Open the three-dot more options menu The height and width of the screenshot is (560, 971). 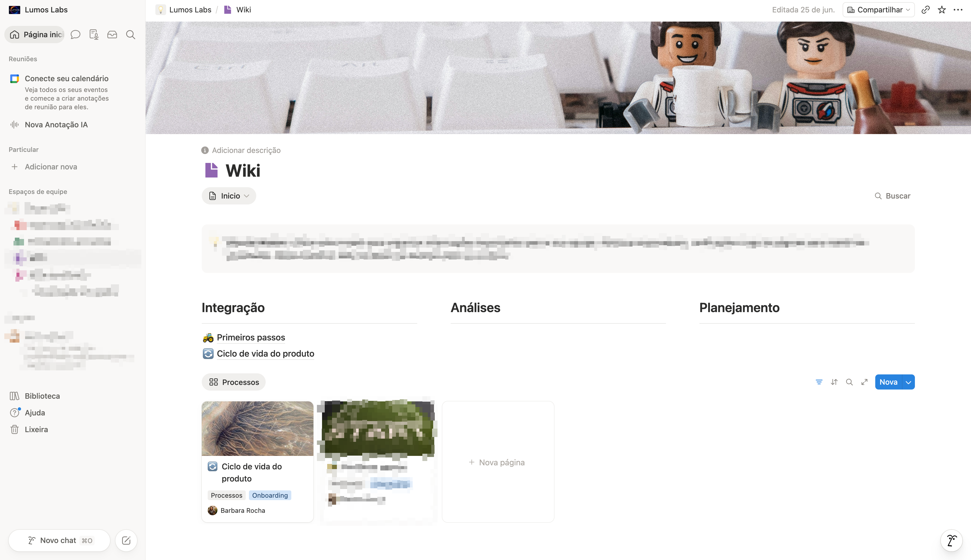(958, 10)
